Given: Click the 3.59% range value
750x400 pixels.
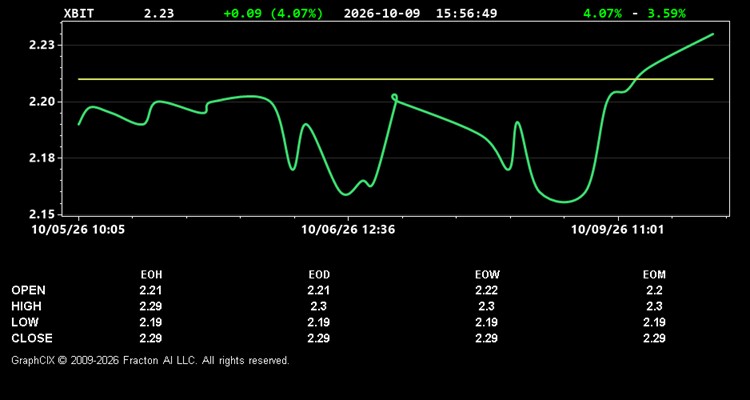Looking at the screenshot, I should click(x=666, y=13).
